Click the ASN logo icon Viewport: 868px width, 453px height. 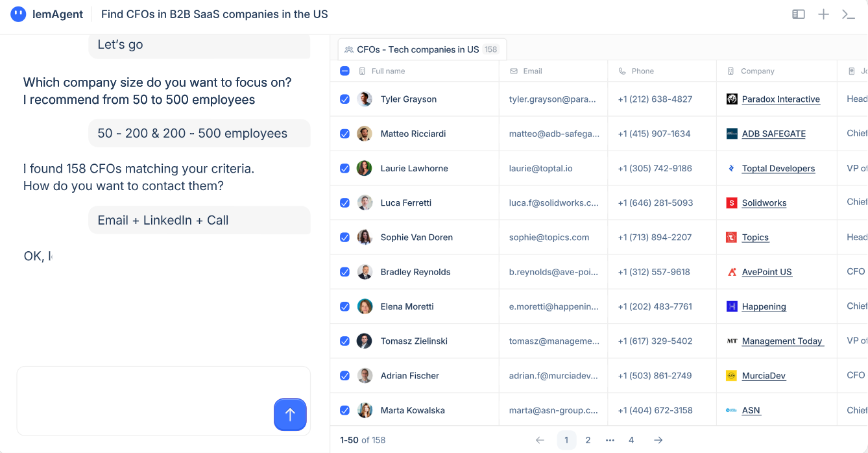click(x=732, y=410)
